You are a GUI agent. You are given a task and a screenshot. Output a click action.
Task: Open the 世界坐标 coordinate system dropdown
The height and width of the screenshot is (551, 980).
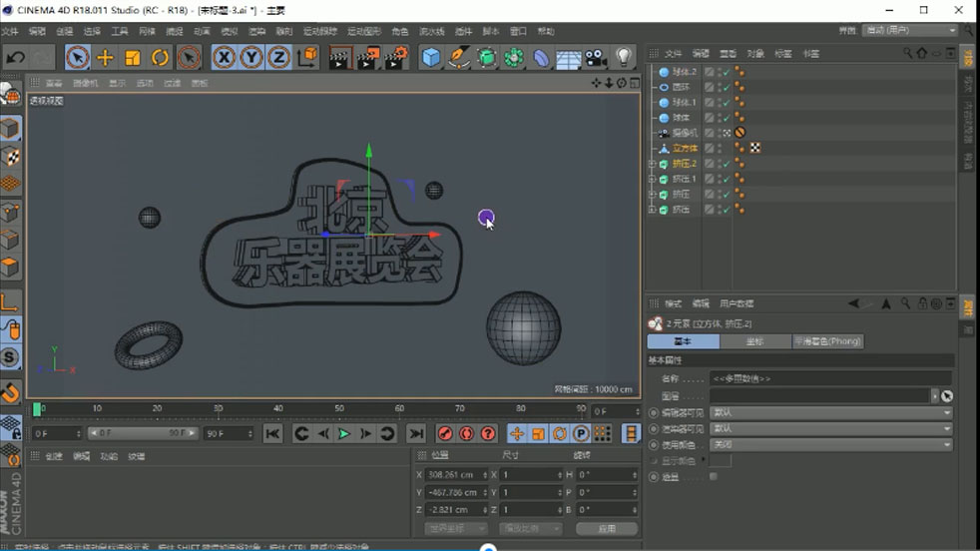[456, 528]
